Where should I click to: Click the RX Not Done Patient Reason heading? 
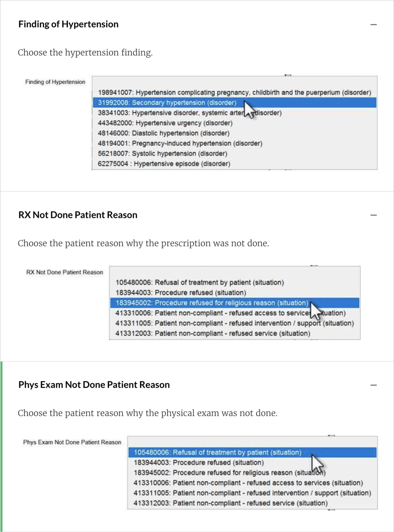78,215
